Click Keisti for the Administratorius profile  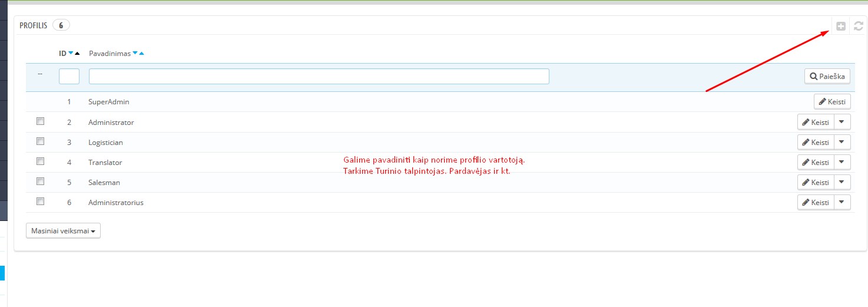coord(816,203)
